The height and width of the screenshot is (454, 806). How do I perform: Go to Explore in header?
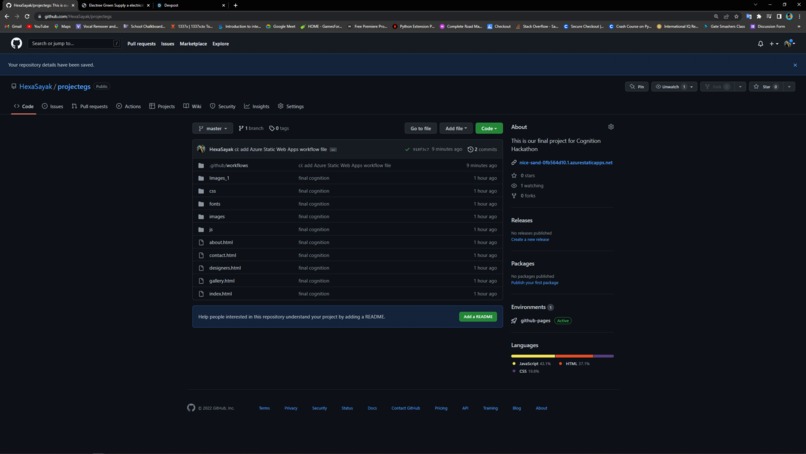pos(221,44)
